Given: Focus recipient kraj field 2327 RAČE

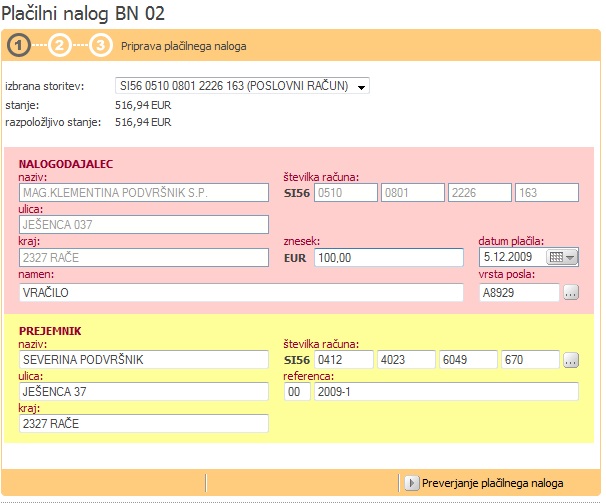Looking at the screenshot, I should (x=144, y=424).
